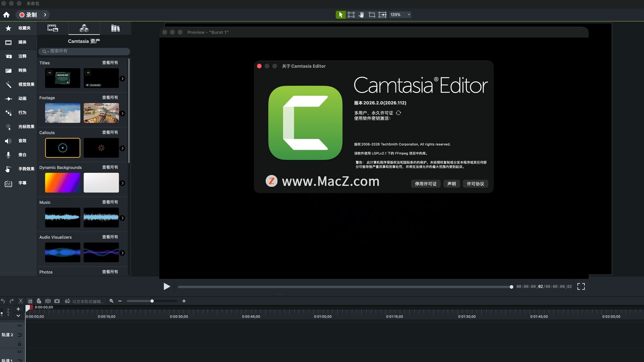Click the 停用许可证 deactivate license button
Image resolution: width=644 pixels, height=362 pixels.
[x=426, y=184]
